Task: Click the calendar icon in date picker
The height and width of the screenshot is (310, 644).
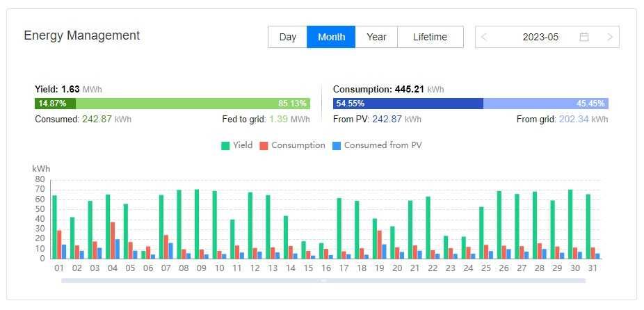Action: pos(584,37)
